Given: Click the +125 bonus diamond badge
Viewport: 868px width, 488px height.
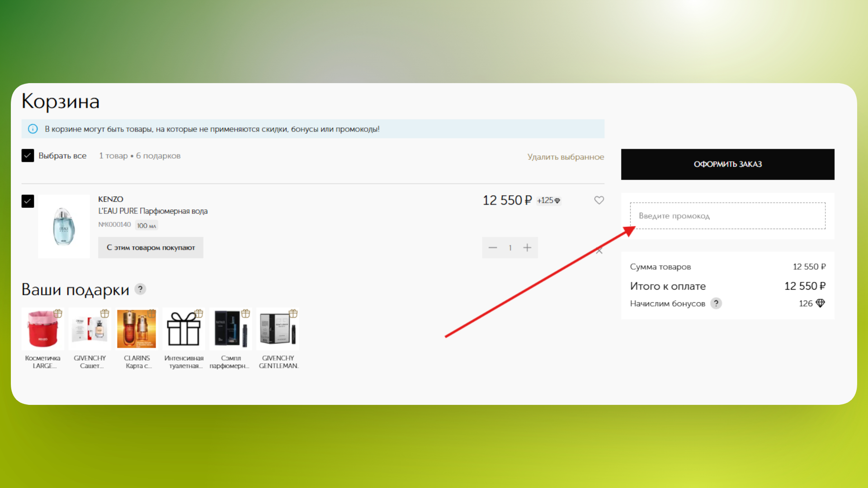Looking at the screenshot, I should 549,201.
